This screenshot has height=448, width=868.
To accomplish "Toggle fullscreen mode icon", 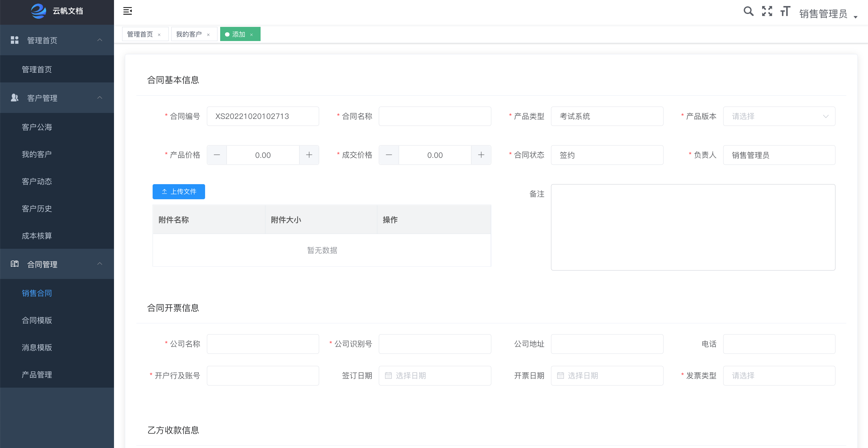I will (x=767, y=11).
